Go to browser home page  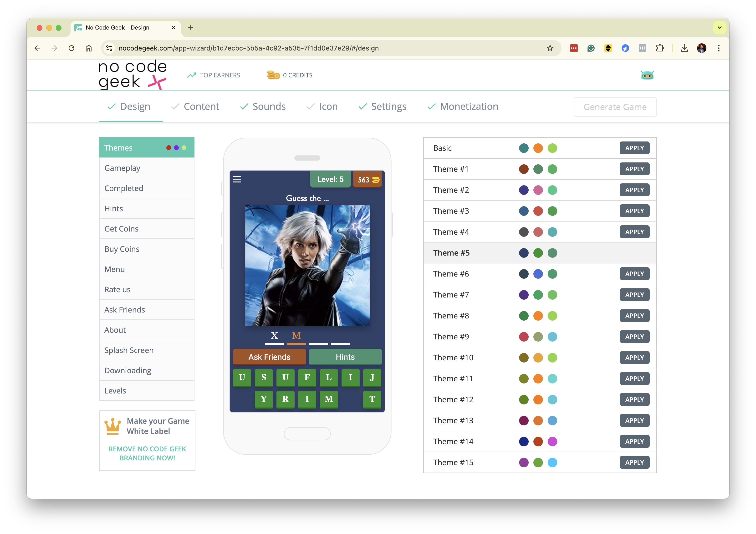click(x=89, y=48)
